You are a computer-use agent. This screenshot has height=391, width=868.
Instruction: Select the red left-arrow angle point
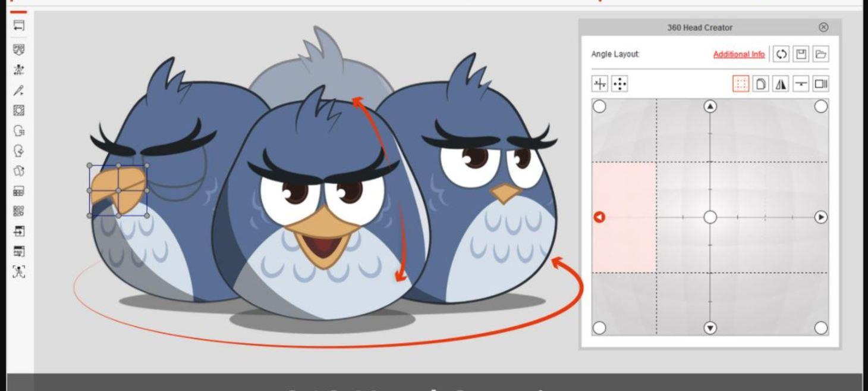(x=599, y=217)
